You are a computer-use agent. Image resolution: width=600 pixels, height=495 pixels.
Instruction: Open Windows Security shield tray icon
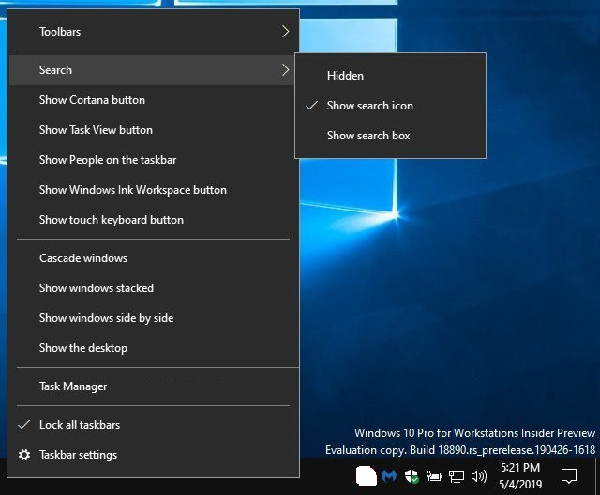[x=412, y=477]
